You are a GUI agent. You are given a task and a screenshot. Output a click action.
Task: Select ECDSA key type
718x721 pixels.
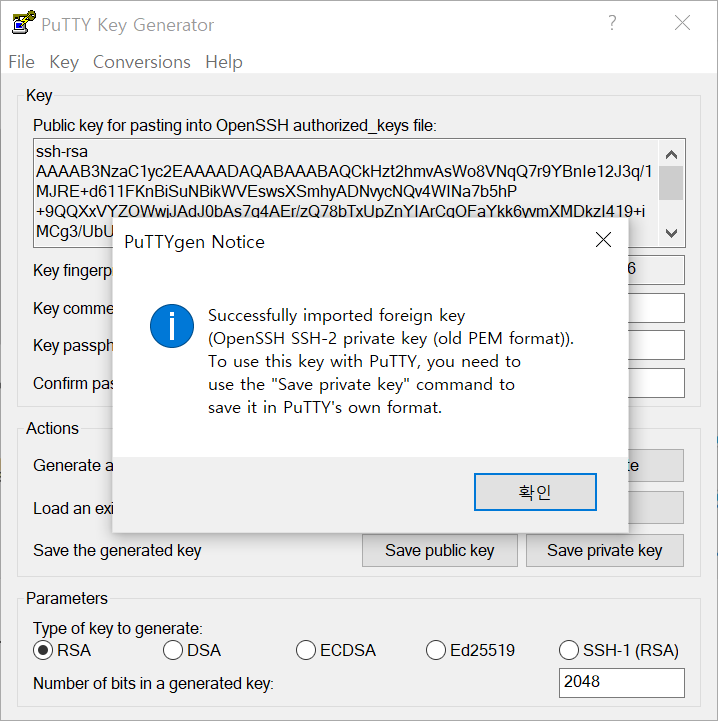click(x=336, y=650)
